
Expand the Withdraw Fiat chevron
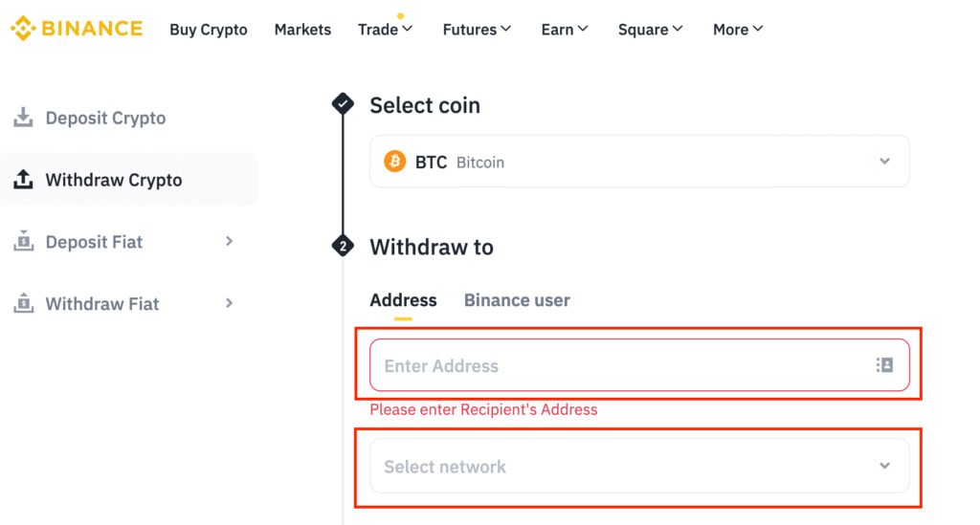point(229,303)
